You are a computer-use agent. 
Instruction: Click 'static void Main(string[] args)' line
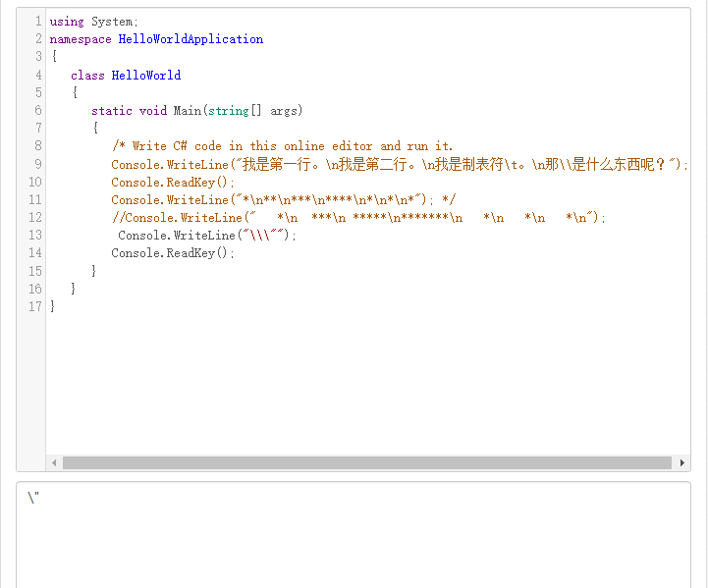[196, 111]
